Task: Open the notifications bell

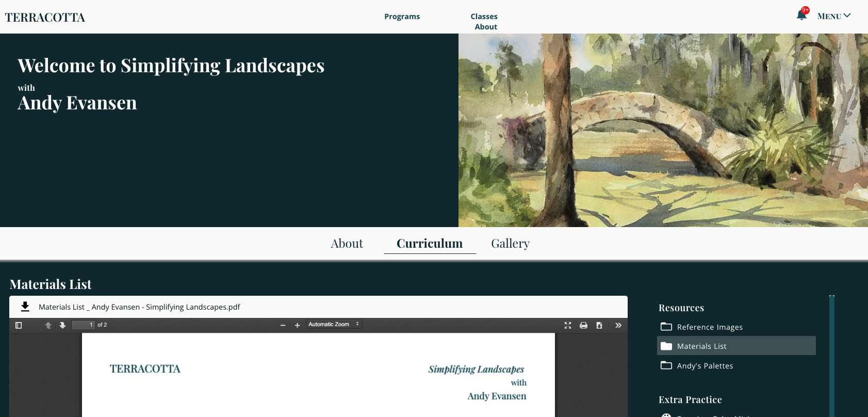Action: tap(801, 15)
